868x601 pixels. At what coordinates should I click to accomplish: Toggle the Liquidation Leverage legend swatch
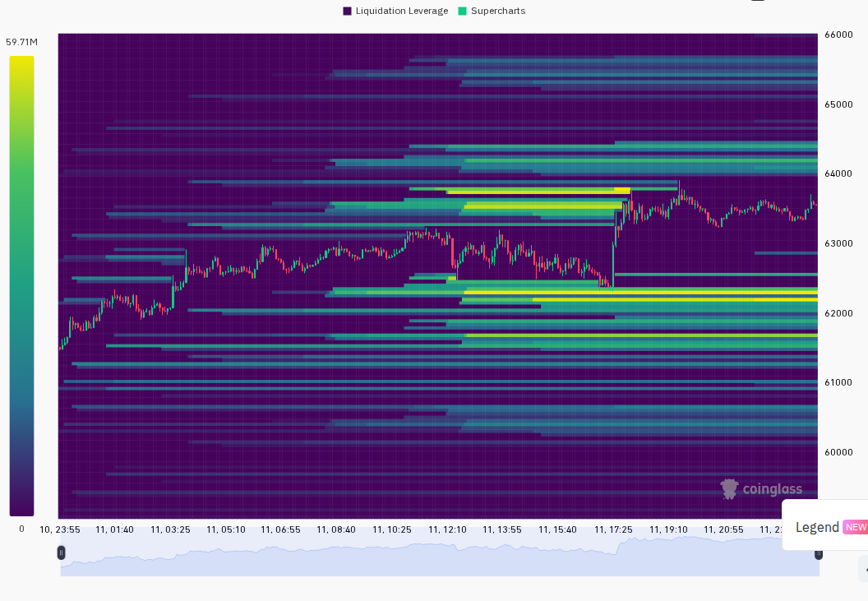coord(347,11)
